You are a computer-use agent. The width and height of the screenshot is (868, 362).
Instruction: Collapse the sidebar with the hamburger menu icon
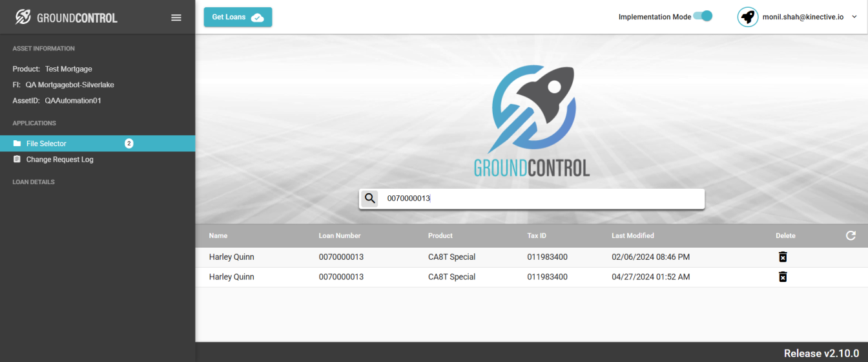(176, 17)
